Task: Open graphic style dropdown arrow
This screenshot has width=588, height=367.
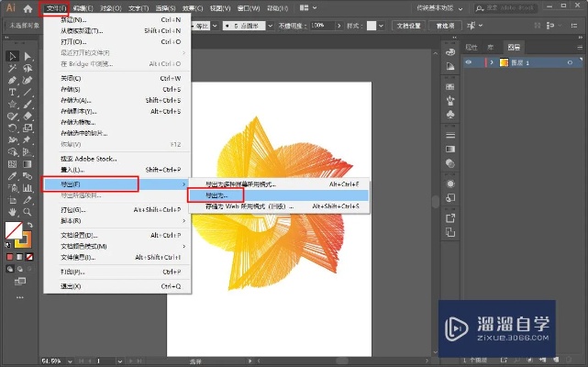Action: 382,26
